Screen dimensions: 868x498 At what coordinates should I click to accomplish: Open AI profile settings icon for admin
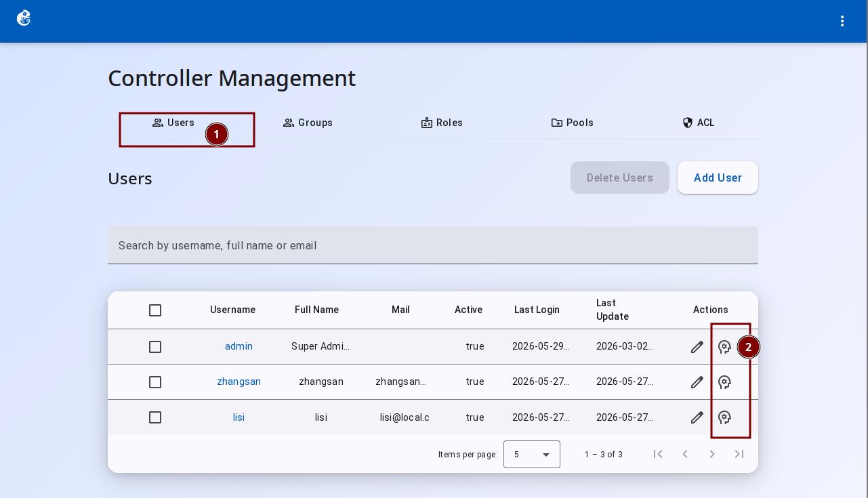point(724,347)
